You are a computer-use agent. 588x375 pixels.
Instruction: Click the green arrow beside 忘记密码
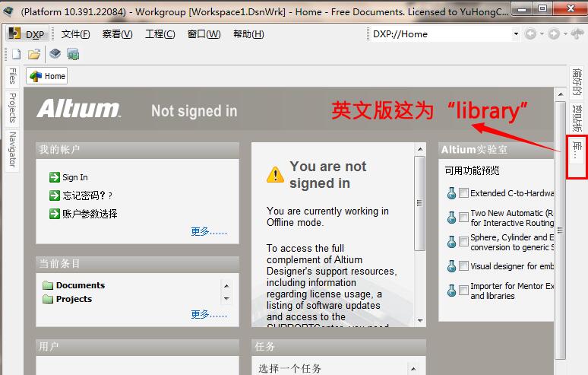tap(55, 195)
